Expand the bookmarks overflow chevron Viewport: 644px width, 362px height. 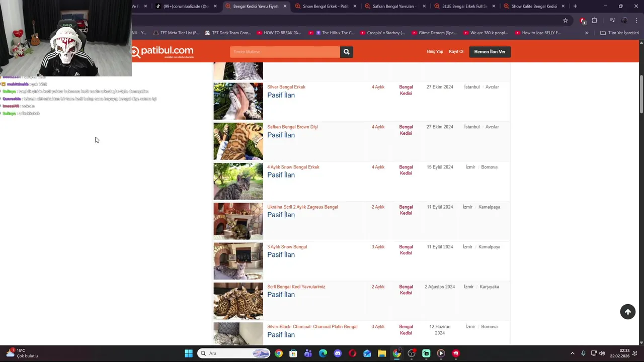587,33
